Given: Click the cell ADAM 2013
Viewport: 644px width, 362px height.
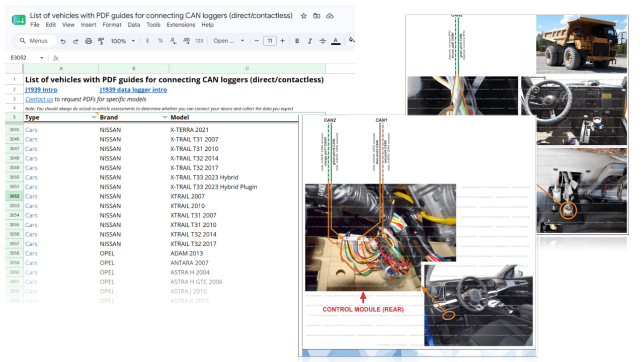Looking at the screenshot, I should (187, 253).
